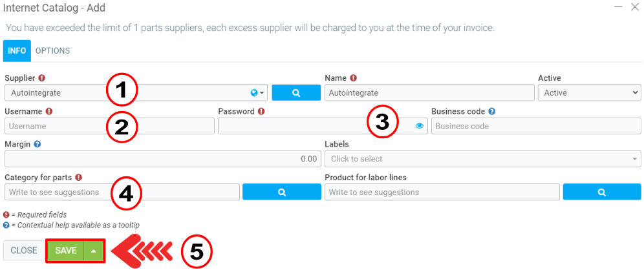Focus the Business code text field
The width and height of the screenshot is (644, 270).
[535, 126]
